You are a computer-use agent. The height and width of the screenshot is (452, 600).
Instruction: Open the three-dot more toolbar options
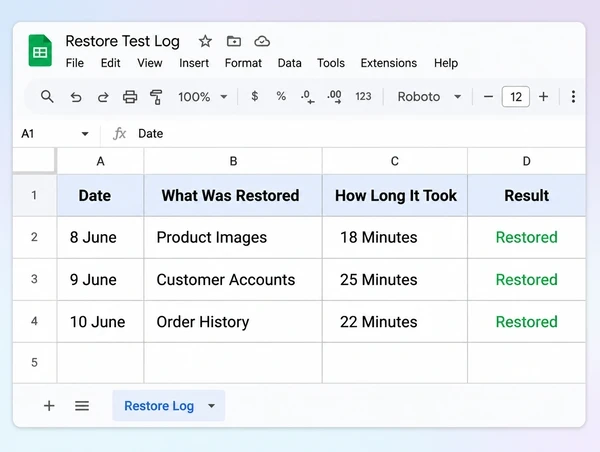[573, 97]
